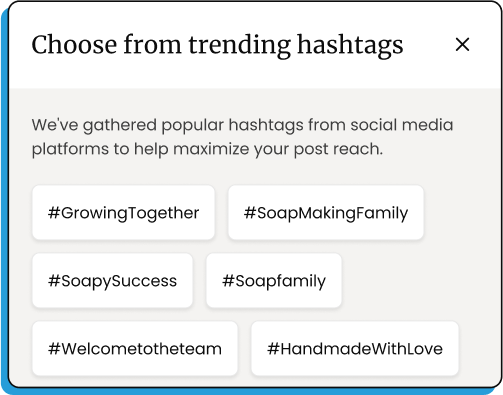Click the 'Choose from trending hashtags' heading
This screenshot has height=395, width=503.
click(x=217, y=45)
